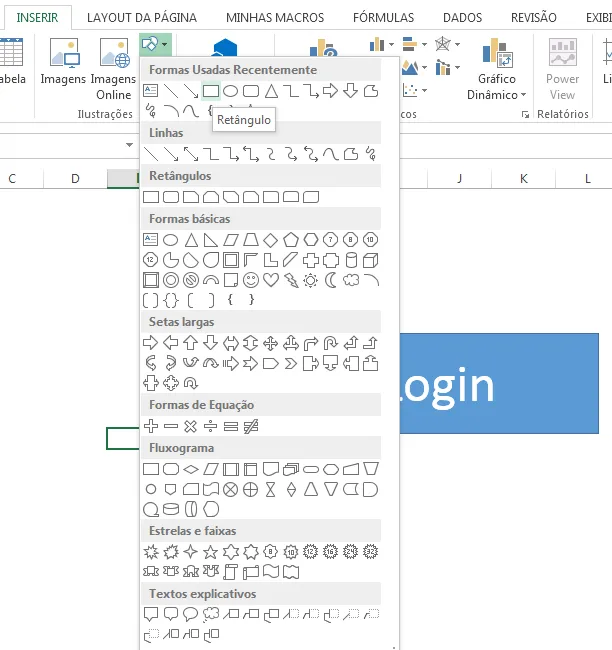This screenshot has height=650, width=612.
Task: Insert the Lightning Bolt basic shape
Action: point(291,280)
